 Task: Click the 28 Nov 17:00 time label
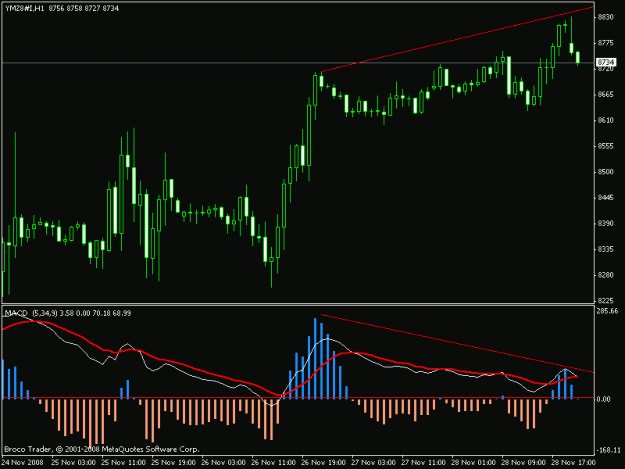pyautogui.click(x=573, y=463)
